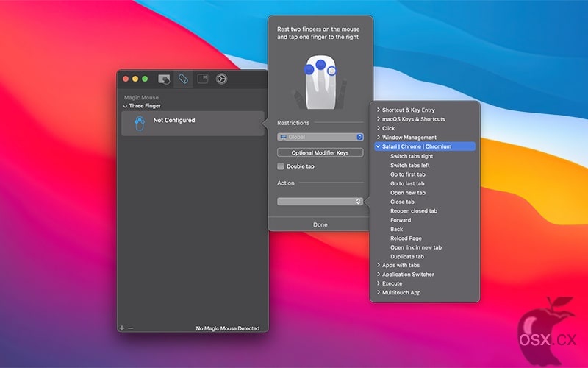
Task: Choose Reopen closed tab action
Action: tap(414, 211)
